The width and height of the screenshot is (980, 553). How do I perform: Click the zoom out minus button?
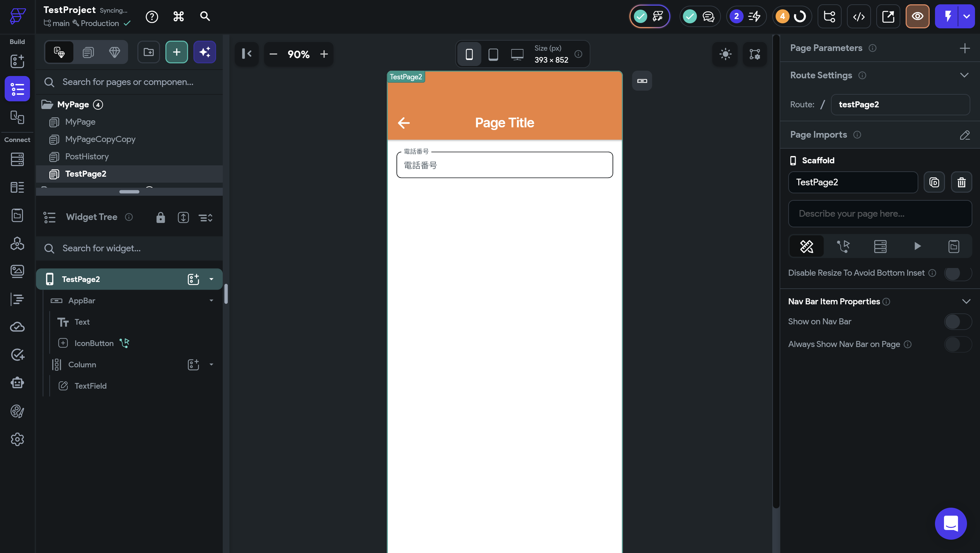coord(273,54)
